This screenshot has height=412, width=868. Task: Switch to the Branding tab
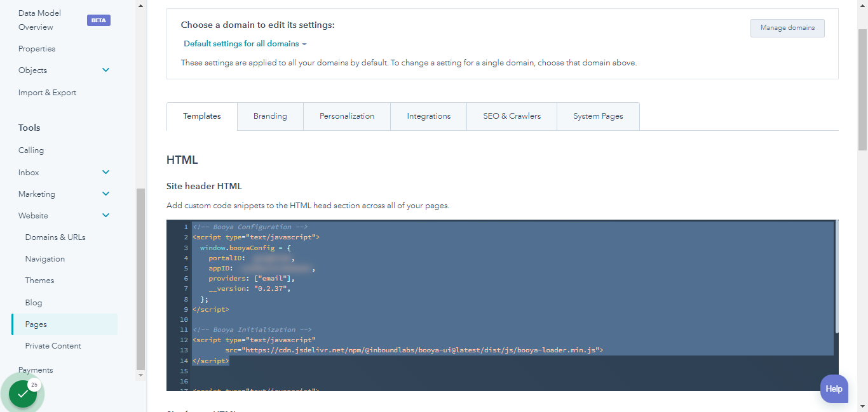270,116
